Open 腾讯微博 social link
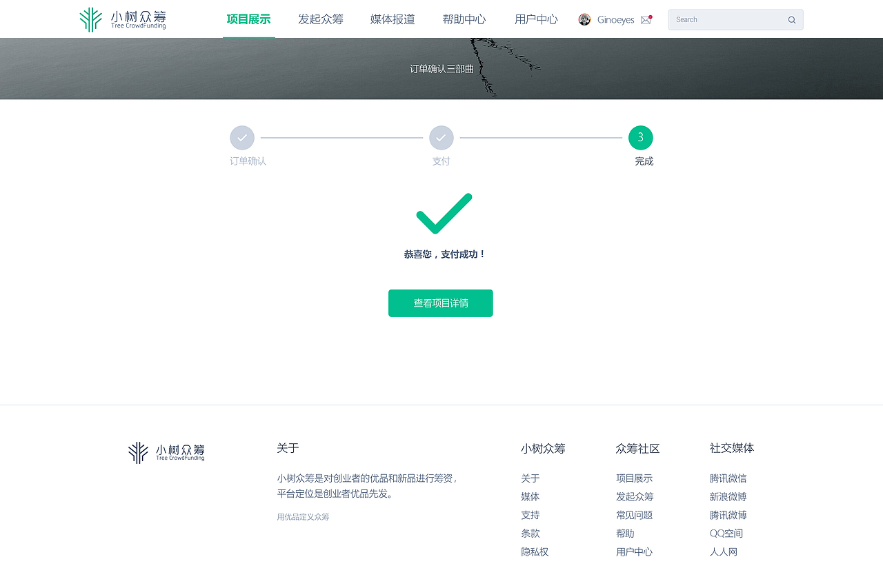This screenshot has width=883, height=588. pos(728,515)
